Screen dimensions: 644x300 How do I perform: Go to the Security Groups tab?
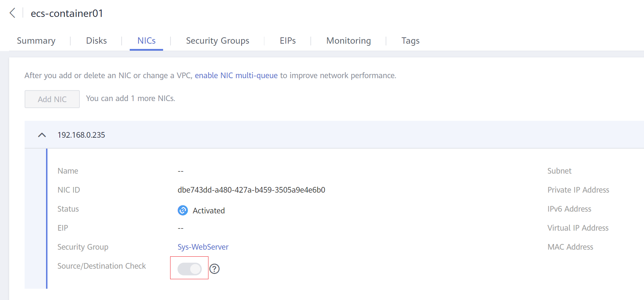[217, 41]
